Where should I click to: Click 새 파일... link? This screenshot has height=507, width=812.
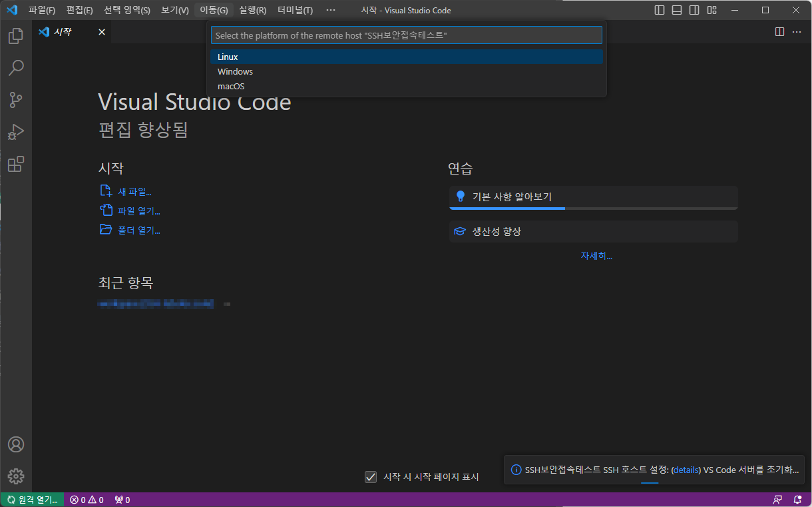pyautogui.click(x=126, y=191)
